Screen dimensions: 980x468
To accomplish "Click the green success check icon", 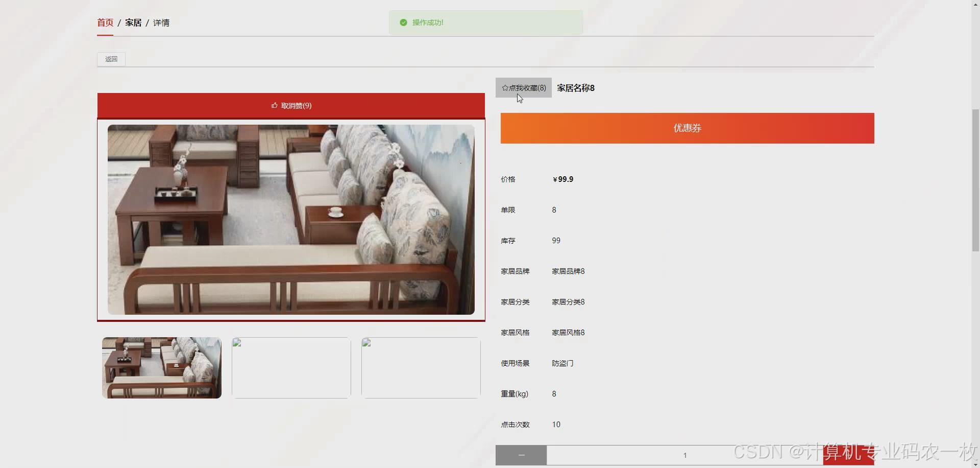I will (x=403, y=22).
